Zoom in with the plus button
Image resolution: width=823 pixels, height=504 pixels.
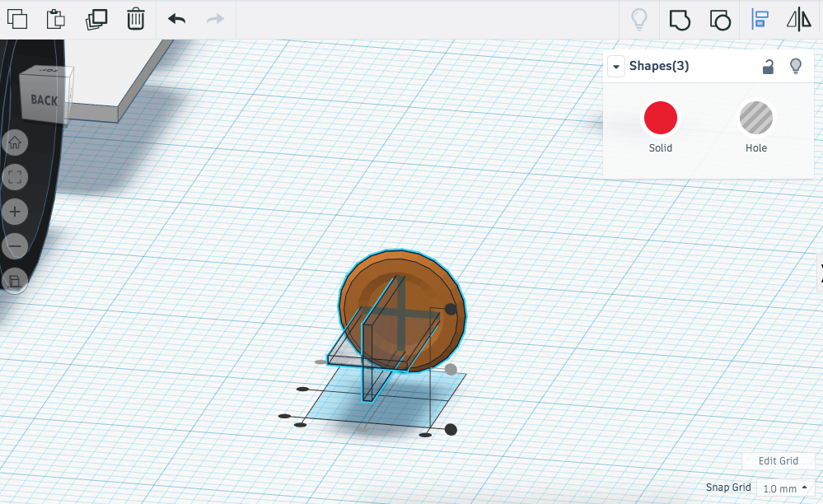coord(15,212)
